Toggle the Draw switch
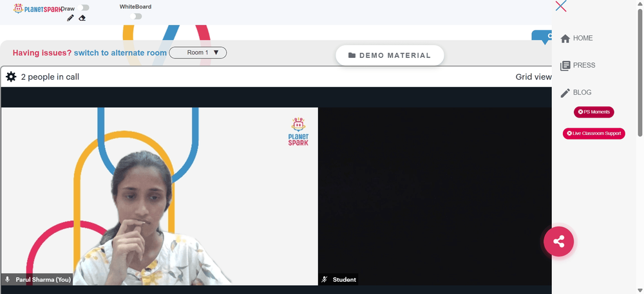 pos(83,8)
